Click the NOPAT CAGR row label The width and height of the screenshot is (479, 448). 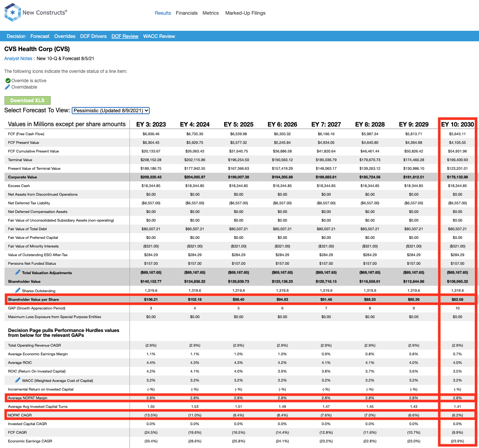click(20, 415)
